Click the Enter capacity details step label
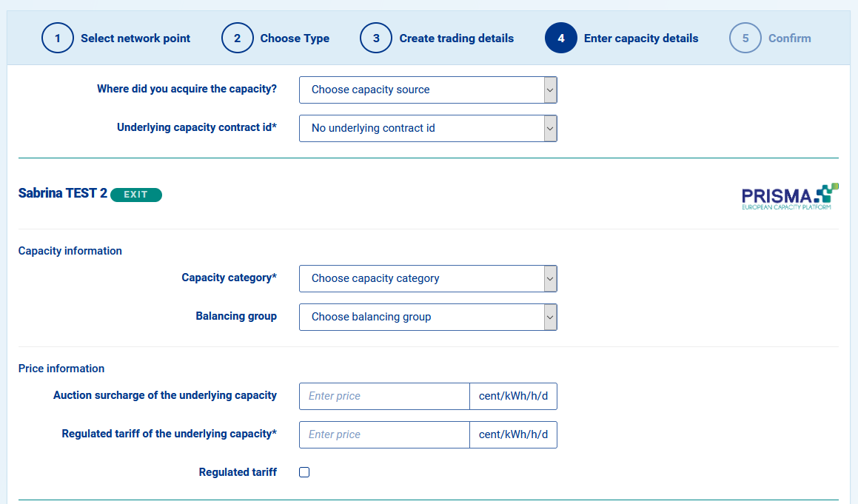 640,38
